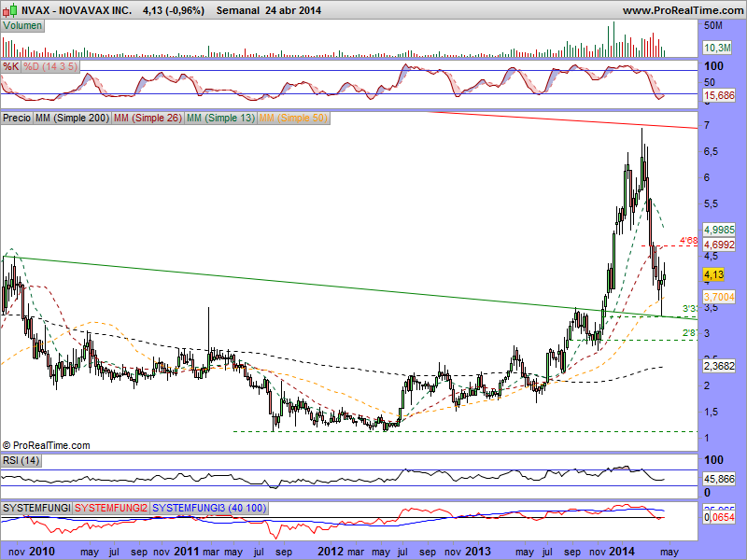Select the MM (Simple 50) label
The width and height of the screenshot is (747, 560).
(293, 118)
